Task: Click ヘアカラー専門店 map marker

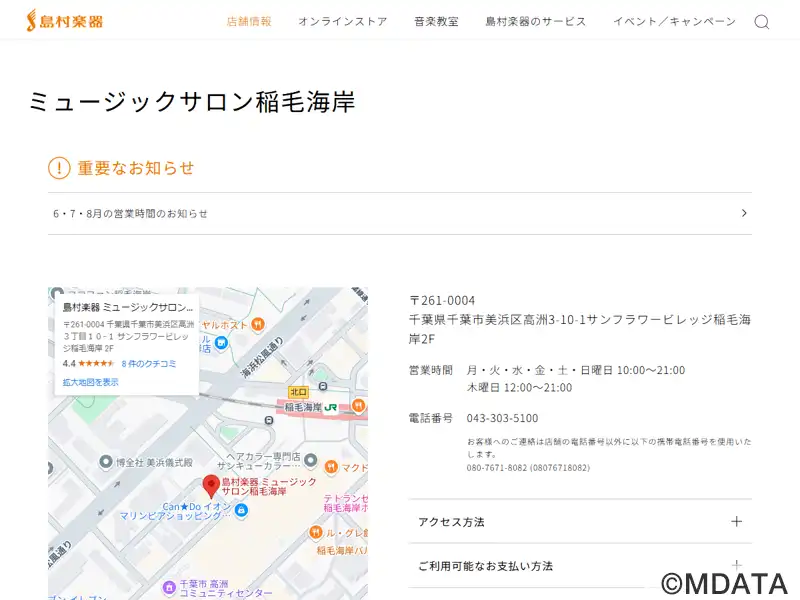Action: pyautogui.click(x=310, y=461)
